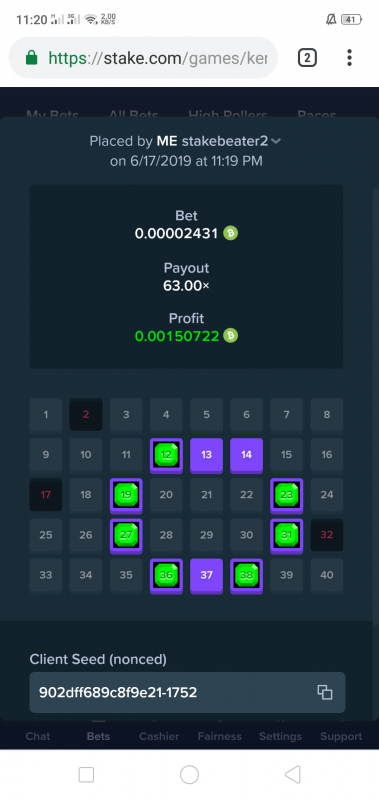Click keno tile number 1
The width and height of the screenshot is (379, 800).
tap(46, 414)
